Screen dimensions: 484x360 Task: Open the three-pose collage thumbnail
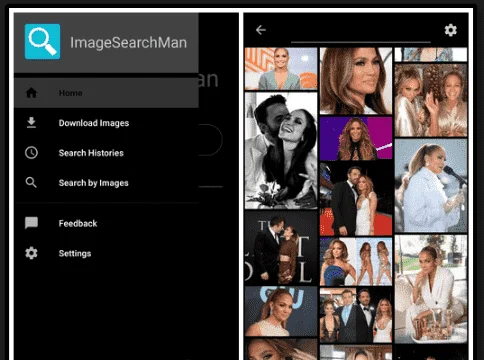click(356, 262)
